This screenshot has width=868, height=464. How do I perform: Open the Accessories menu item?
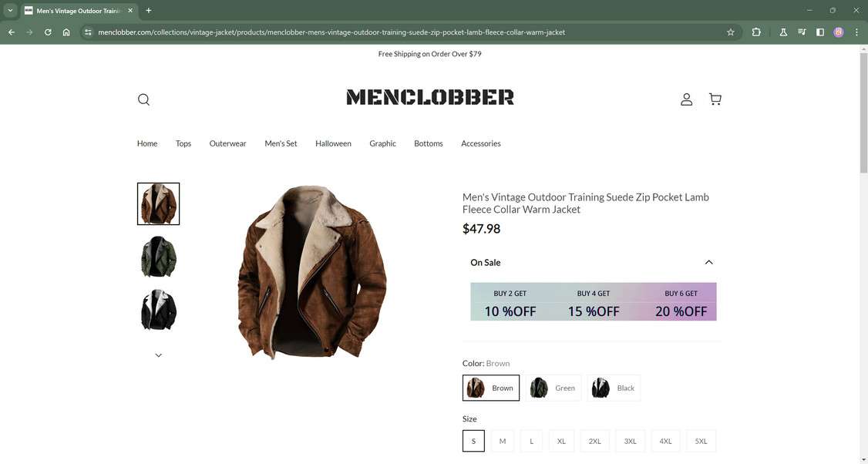(x=480, y=143)
